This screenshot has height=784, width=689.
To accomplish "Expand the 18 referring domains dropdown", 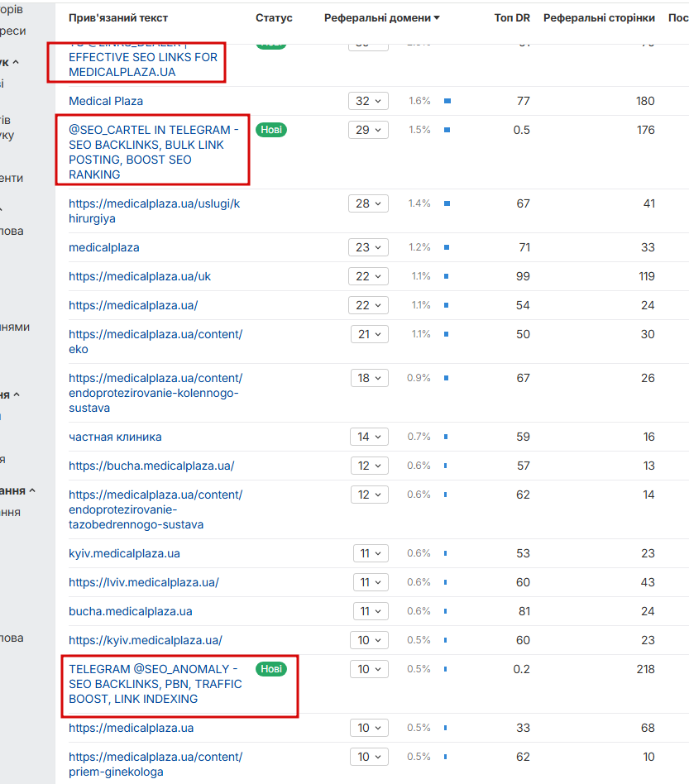I will coord(370,379).
